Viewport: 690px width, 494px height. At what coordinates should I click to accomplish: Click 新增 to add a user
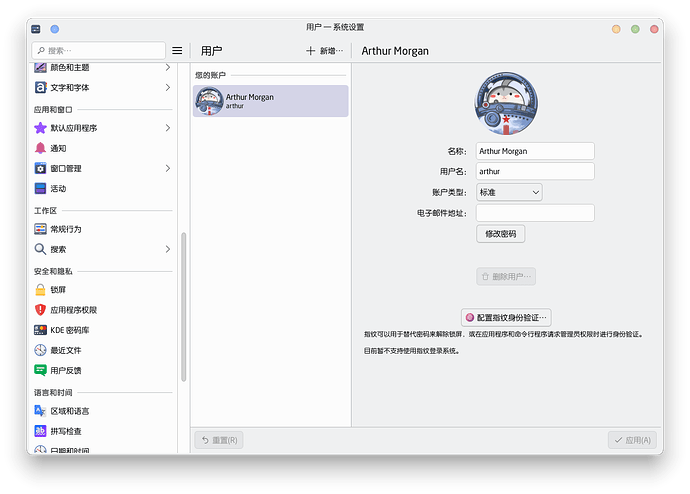tap(325, 51)
